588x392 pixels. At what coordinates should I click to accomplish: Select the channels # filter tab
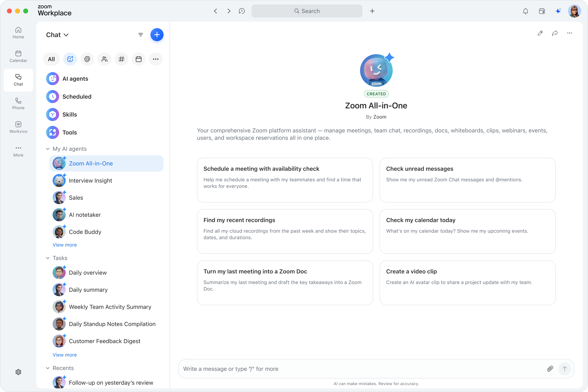pyautogui.click(x=121, y=59)
